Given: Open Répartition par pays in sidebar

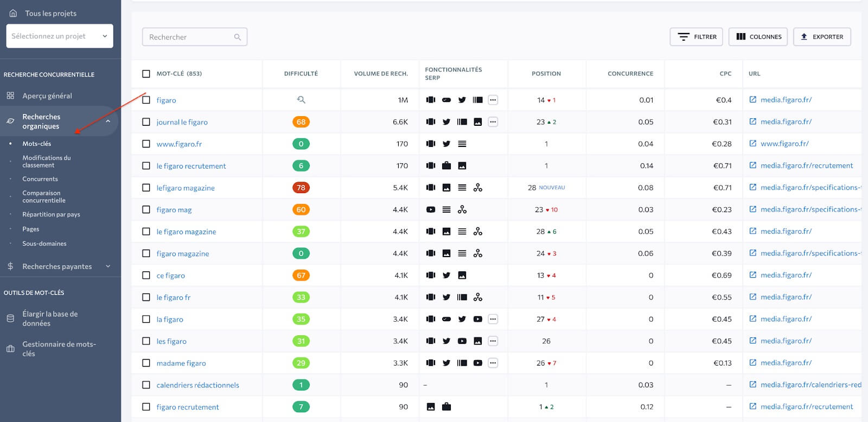Looking at the screenshot, I should (51, 214).
